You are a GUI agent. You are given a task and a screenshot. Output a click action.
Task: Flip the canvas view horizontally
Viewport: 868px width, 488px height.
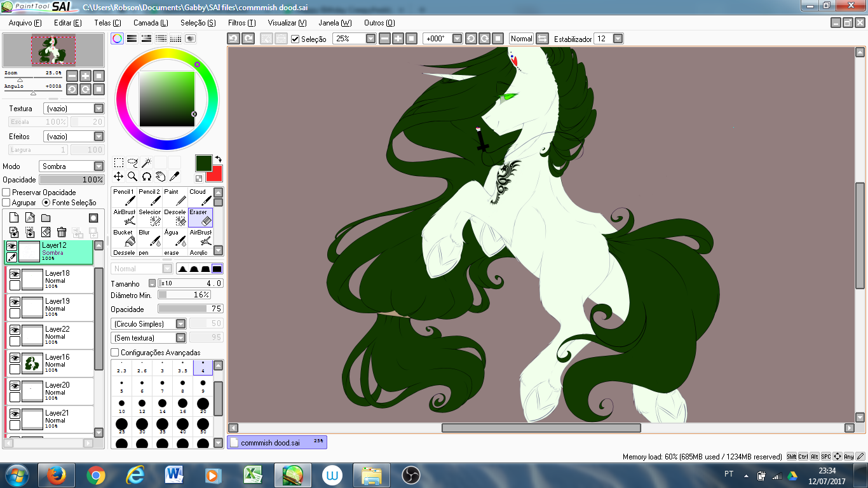coord(542,39)
